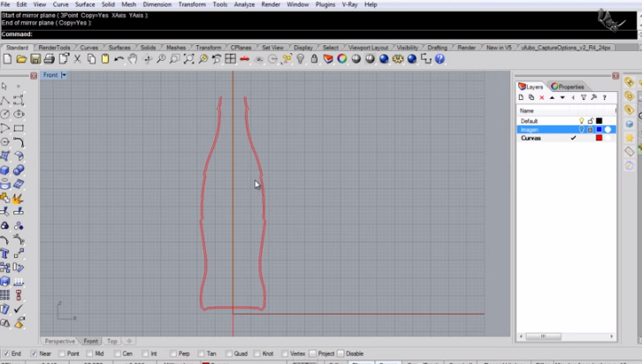642x364 pixels.
Task: Click the blue Render sphere icon
Action: tap(384, 59)
